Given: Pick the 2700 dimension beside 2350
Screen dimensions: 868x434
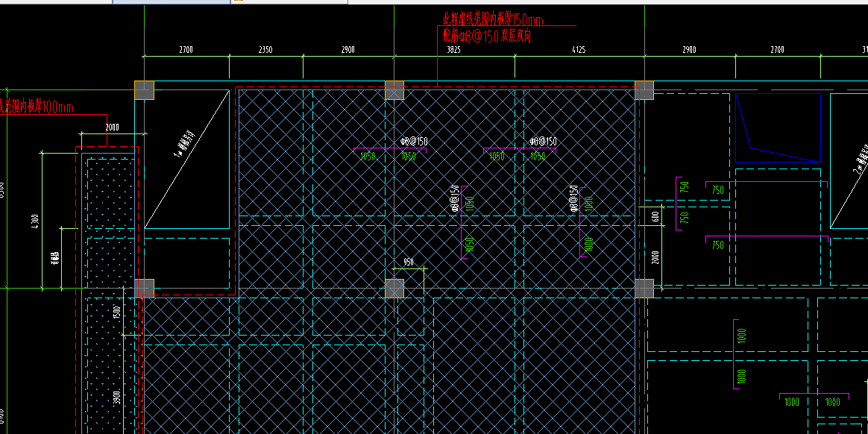Looking at the screenshot, I should tap(186, 50).
